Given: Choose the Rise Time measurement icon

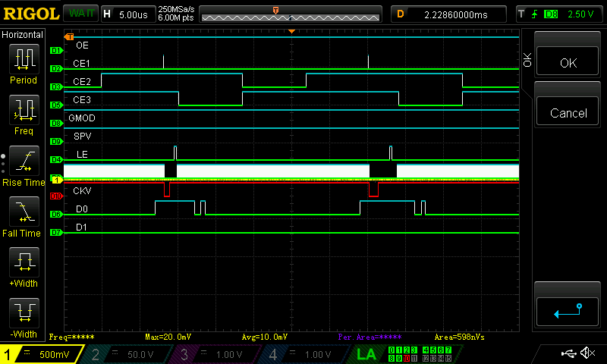Looking at the screenshot, I should (23, 161).
